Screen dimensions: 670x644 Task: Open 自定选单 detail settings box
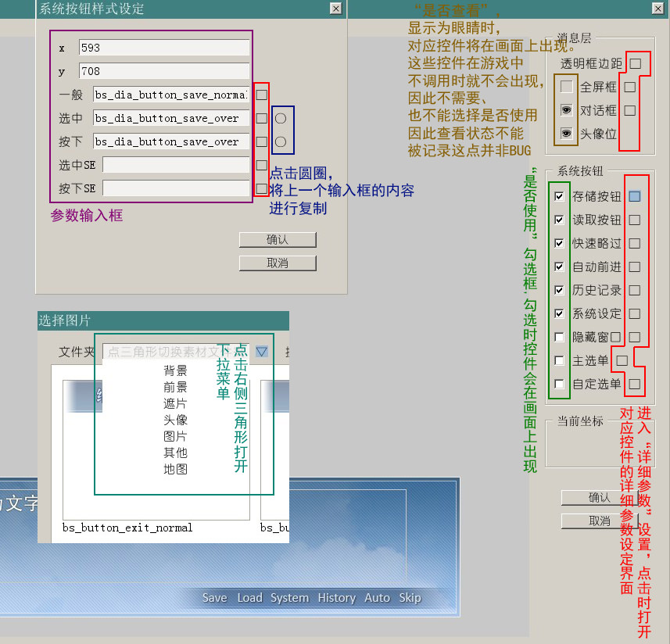point(635,384)
